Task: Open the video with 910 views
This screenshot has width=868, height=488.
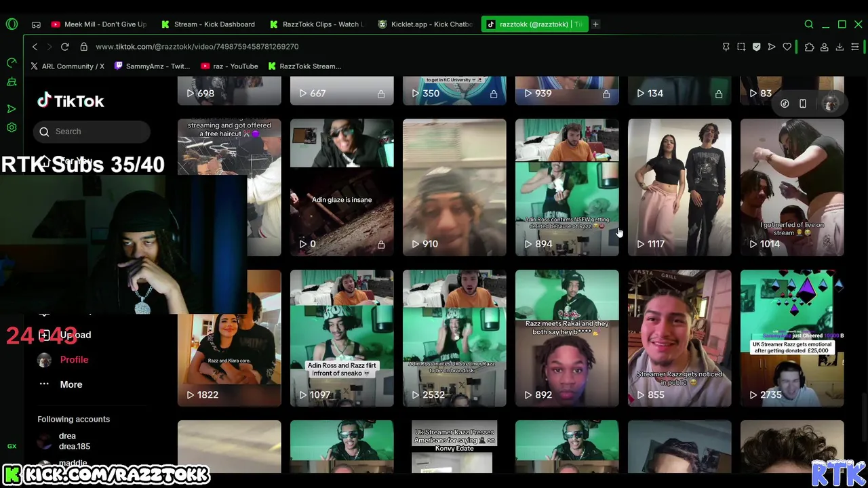Action: tap(454, 187)
